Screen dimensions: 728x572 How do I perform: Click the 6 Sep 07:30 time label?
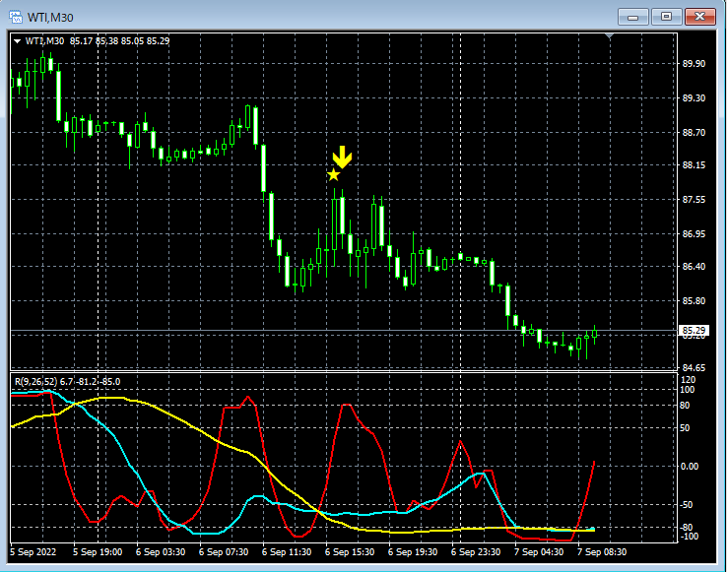click(x=224, y=552)
